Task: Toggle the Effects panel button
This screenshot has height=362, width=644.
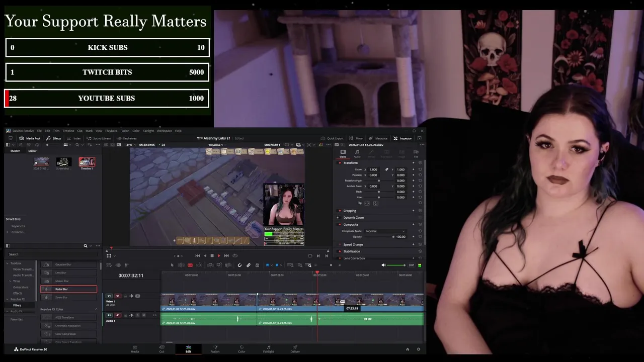Action: point(53,138)
